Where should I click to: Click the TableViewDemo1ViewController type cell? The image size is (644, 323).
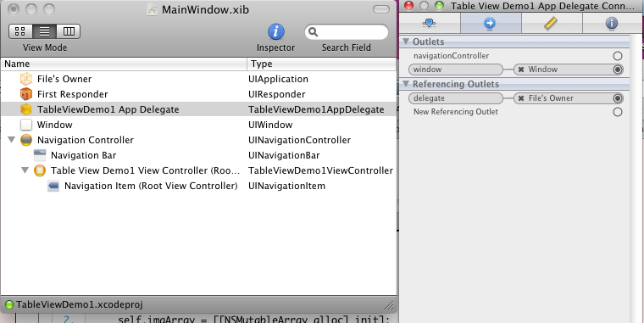pos(321,170)
